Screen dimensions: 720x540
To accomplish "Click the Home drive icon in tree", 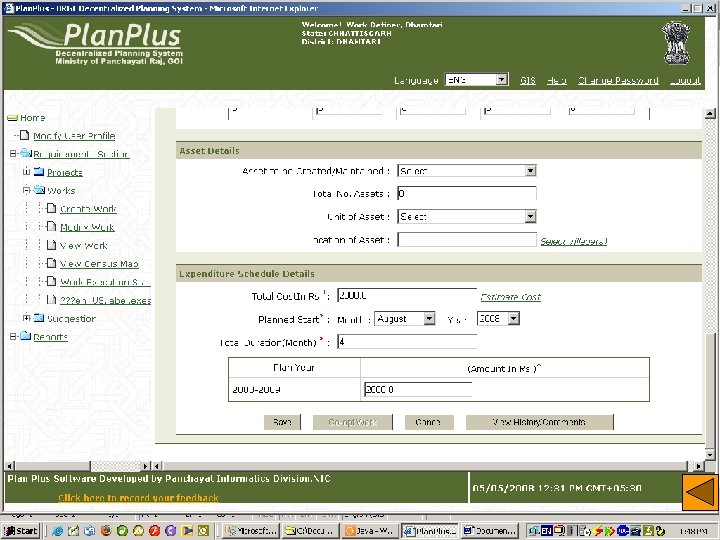I will point(12,118).
